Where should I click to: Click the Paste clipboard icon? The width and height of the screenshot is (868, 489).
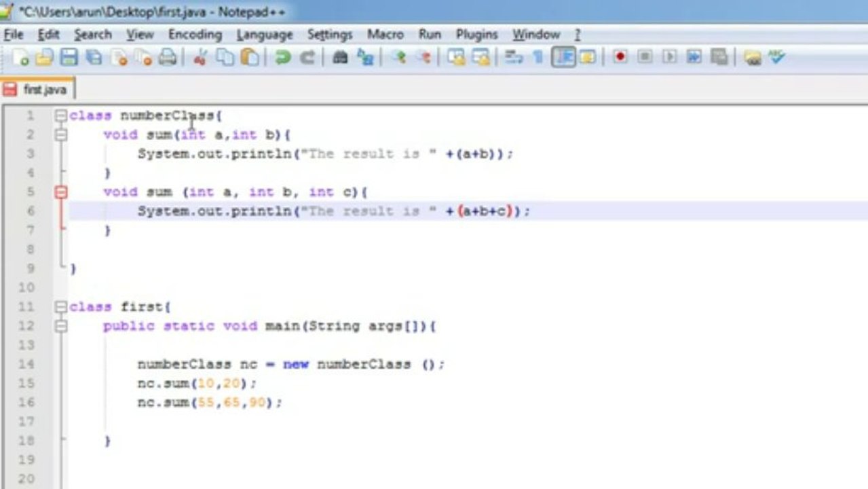click(x=249, y=58)
